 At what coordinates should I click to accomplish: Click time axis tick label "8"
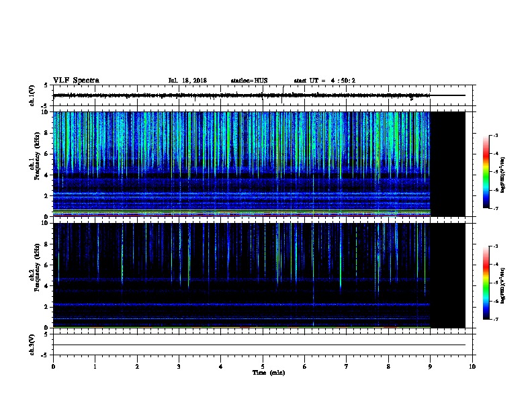tap(388, 367)
